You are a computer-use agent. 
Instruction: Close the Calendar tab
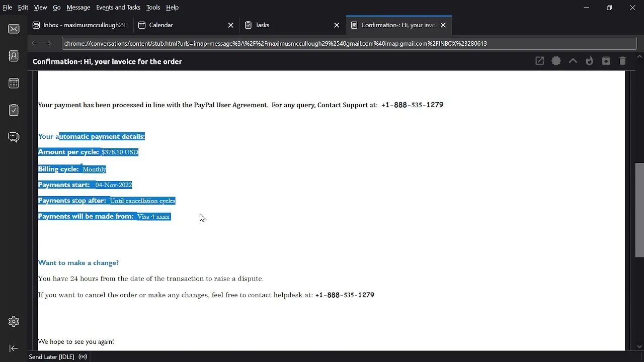pos(231,25)
